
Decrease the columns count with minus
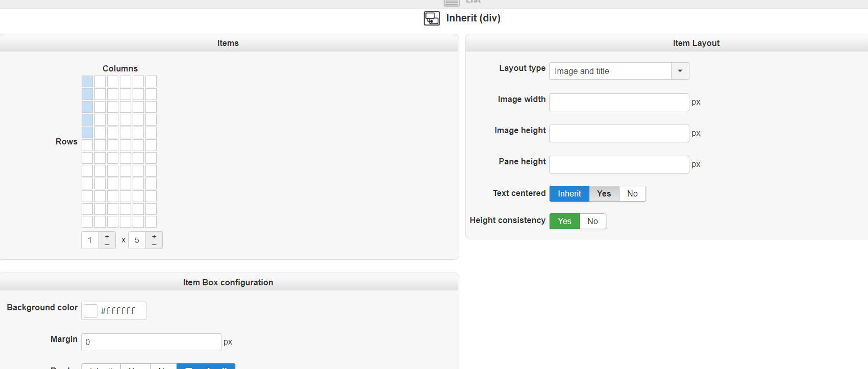(107, 244)
